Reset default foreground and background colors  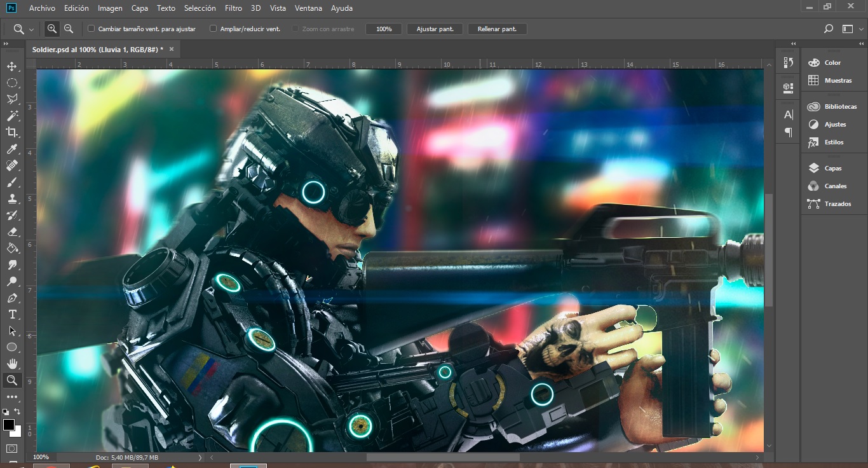(6, 411)
